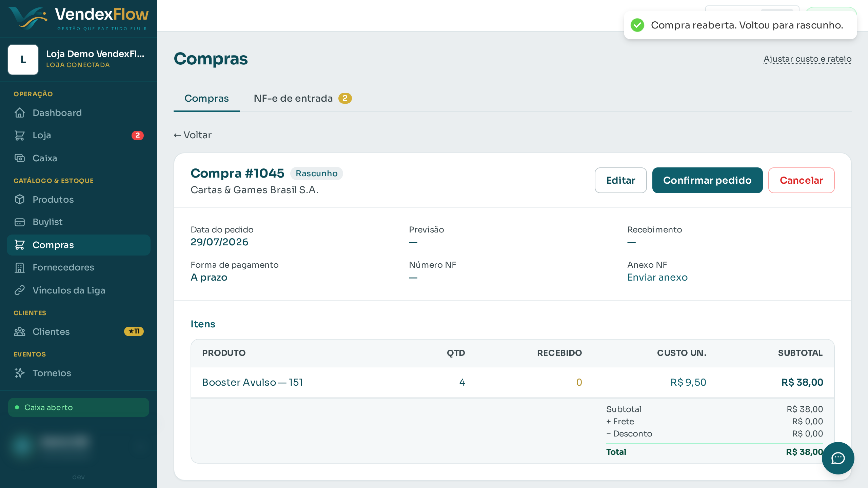The height and width of the screenshot is (488, 868).
Task: Click the PRODUTO column header
Action: pos(224,353)
